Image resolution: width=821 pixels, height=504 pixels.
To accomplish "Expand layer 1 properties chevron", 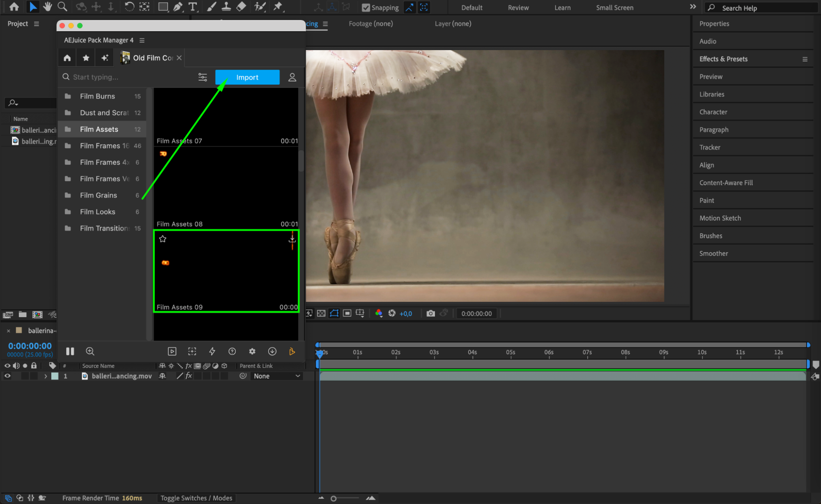I will 46,376.
